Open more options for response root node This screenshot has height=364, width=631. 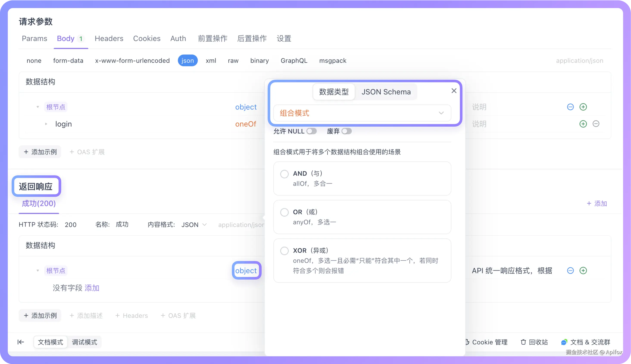(570, 271)
